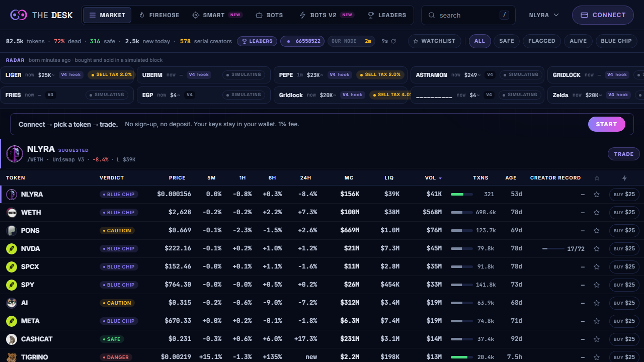Viewport: 644px width, 362px height.
Task: Select the ALL filter pill
Action: coord(480,41)
